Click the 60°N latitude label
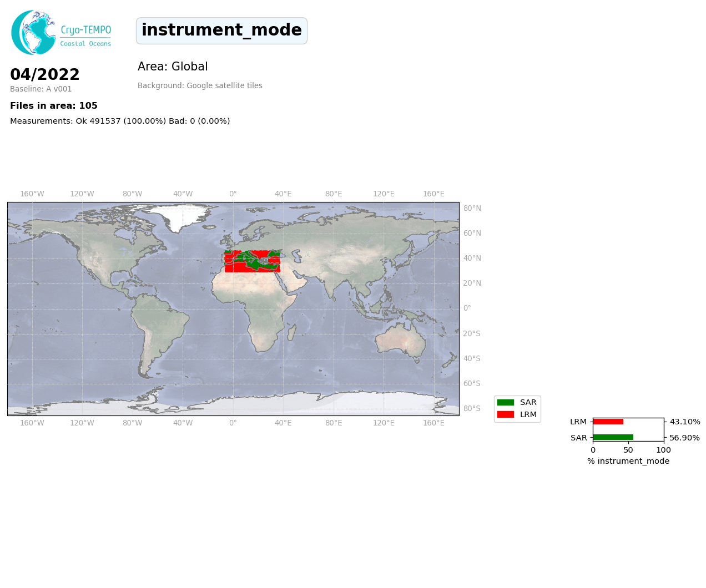The width and height of the screenshot is (706, 588). point(472,234)
